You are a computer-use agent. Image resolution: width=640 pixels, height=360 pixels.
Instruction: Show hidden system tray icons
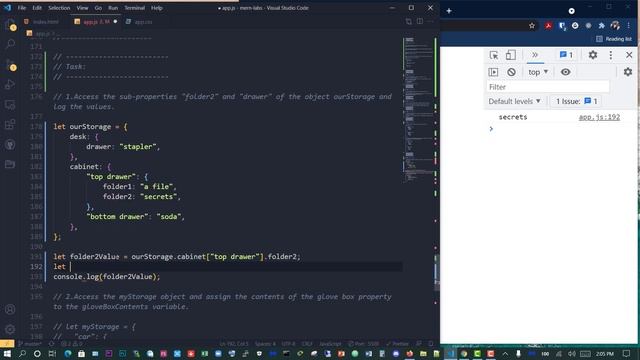pos(505,353)
